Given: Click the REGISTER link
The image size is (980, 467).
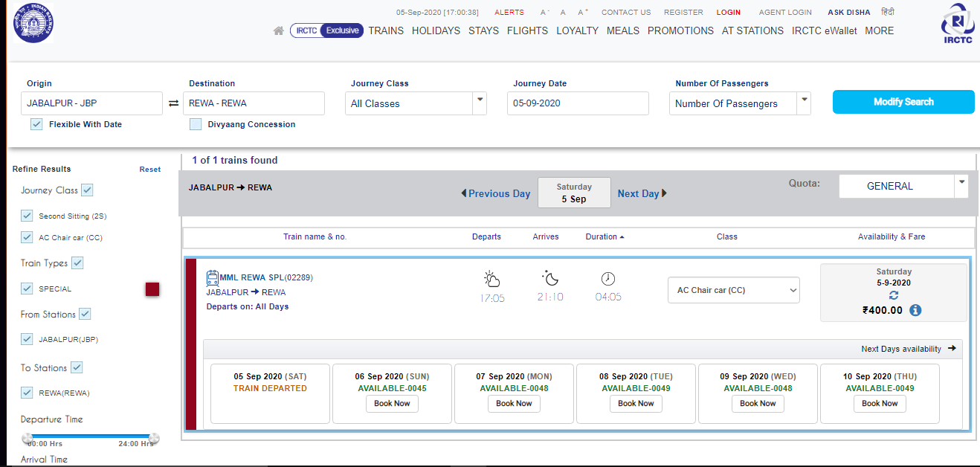Looking at the screenshot, I should (683, 13).
